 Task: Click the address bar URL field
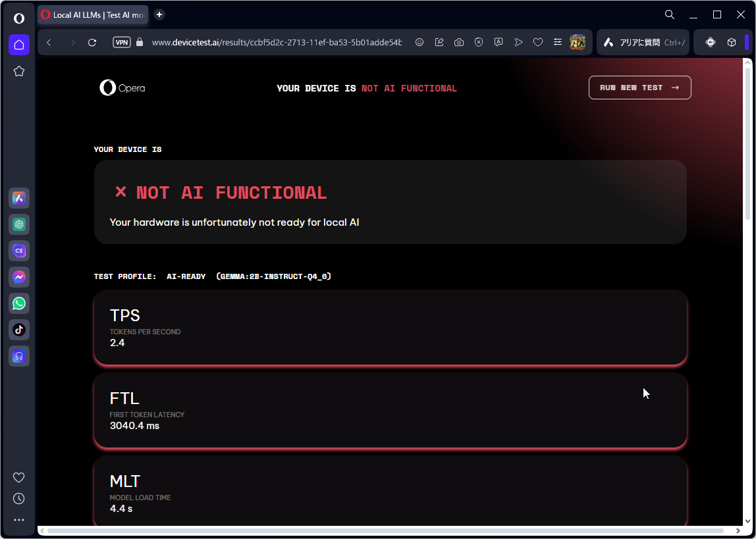[x=277, y=42]
